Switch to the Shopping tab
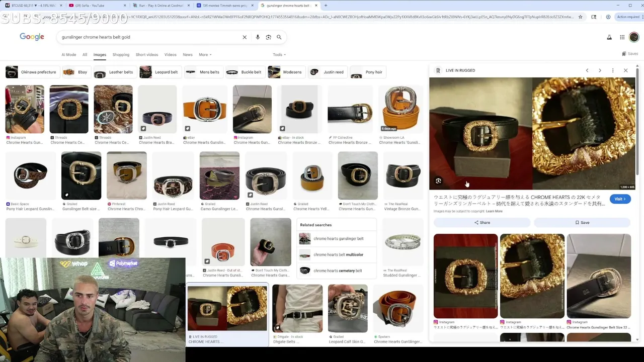 (x=121, y=55)
